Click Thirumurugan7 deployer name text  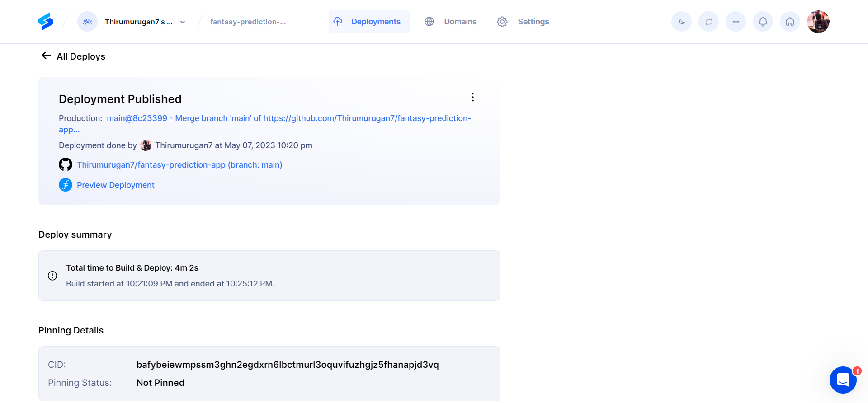(184, 145)
